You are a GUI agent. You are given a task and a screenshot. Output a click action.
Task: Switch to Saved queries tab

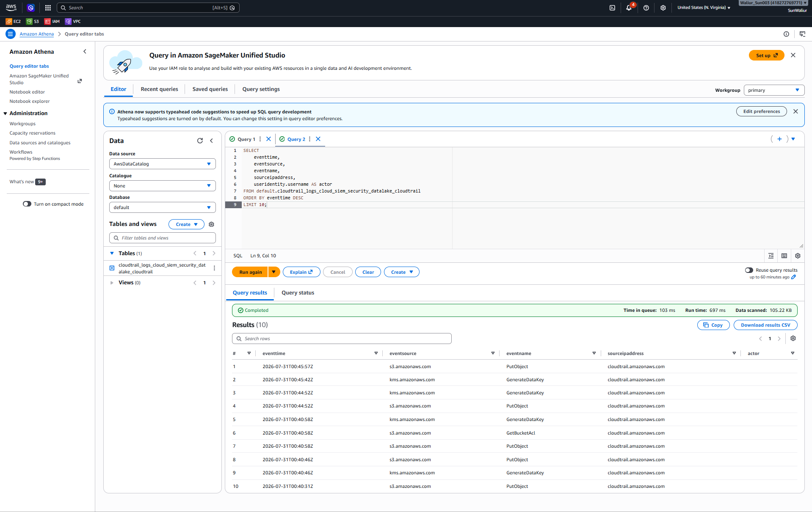coord(210,89)
